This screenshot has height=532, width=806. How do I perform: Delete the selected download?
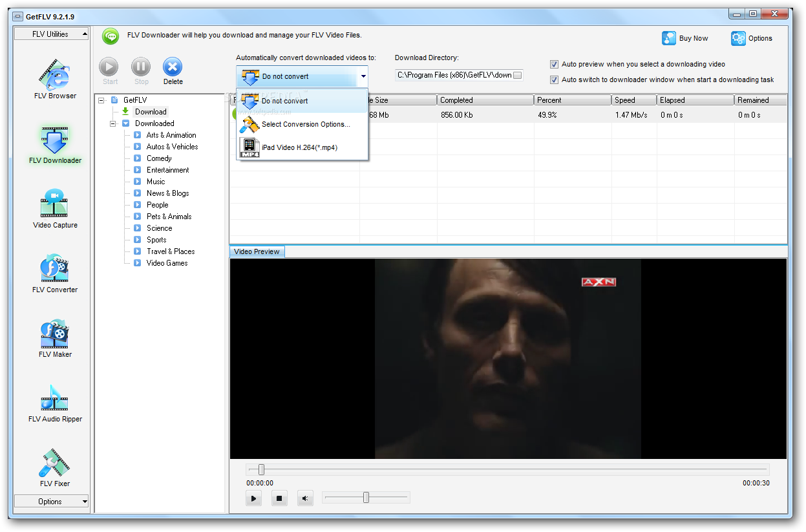point(173,71)
